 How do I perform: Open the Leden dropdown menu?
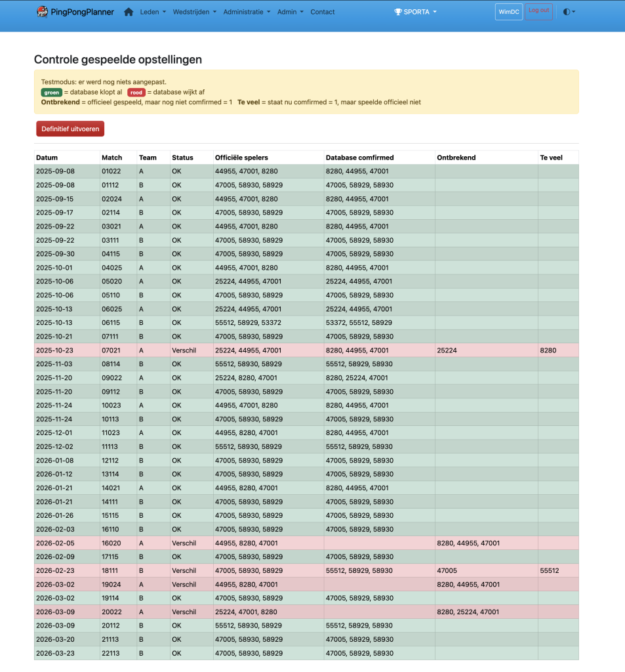coord(153,12)
